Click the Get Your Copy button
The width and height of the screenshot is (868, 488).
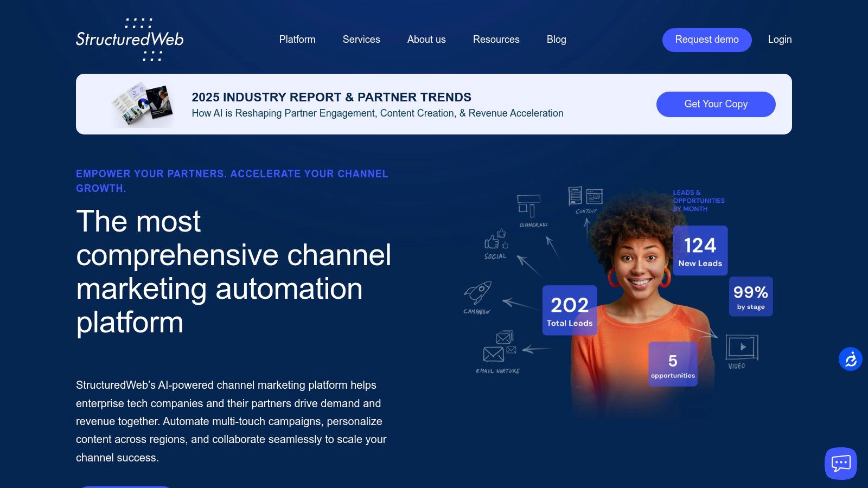click(716, 104)
